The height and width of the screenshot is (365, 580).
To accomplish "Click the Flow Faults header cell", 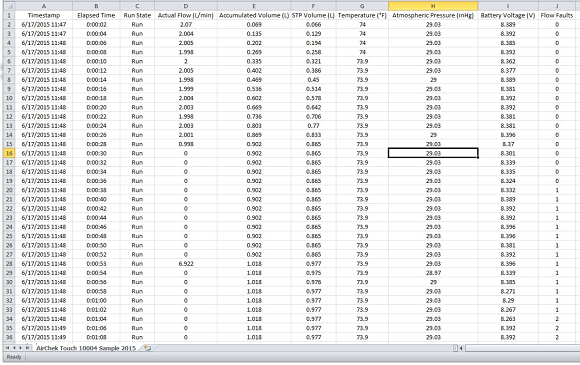I will (557, 15).
